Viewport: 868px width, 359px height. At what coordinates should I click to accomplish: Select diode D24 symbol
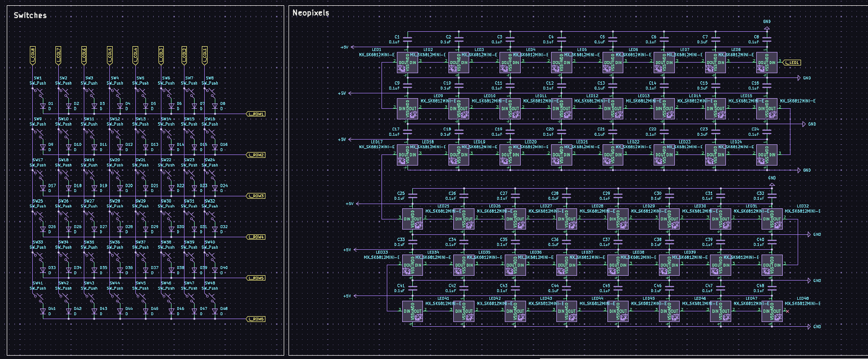[215, 188]
